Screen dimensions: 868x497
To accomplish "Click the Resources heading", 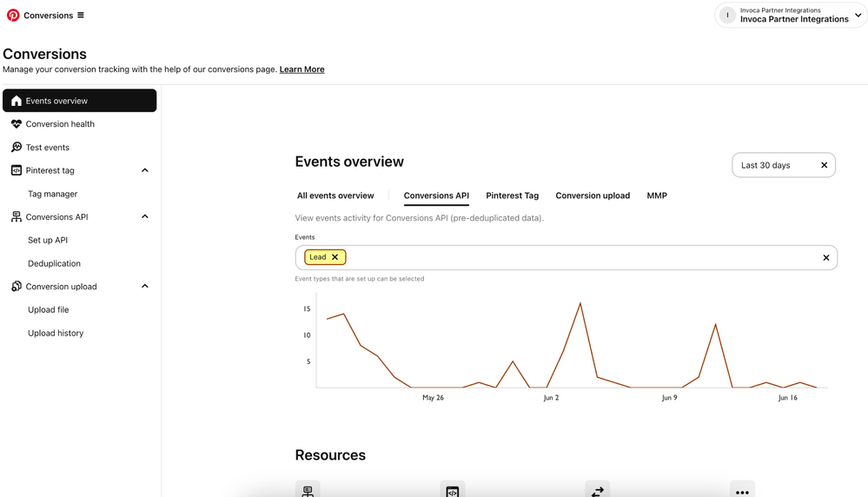I will click(x=330, y=455).
